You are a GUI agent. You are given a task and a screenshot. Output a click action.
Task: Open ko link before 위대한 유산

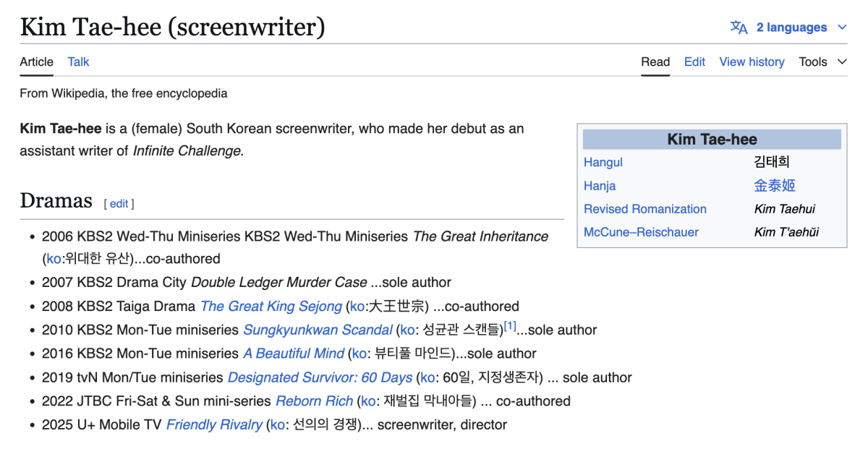(x=54, y=258)
